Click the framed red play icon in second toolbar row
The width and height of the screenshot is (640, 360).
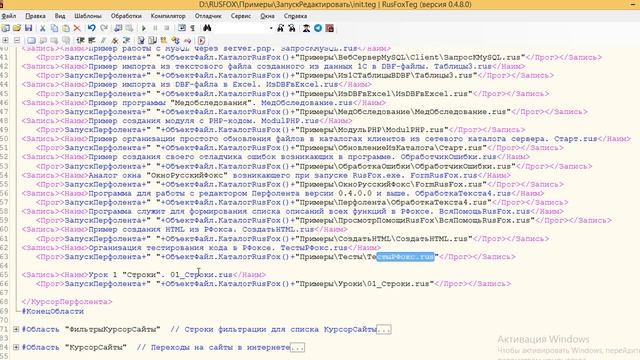coord(201,40)
